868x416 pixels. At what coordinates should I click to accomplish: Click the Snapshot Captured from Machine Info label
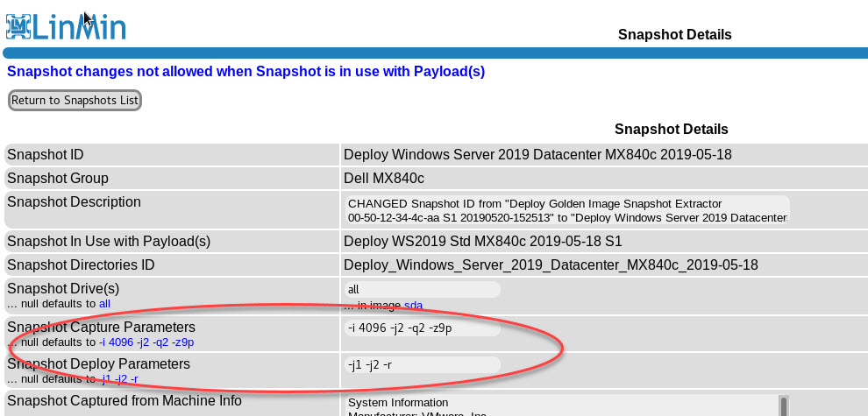(x=124, y=401)
